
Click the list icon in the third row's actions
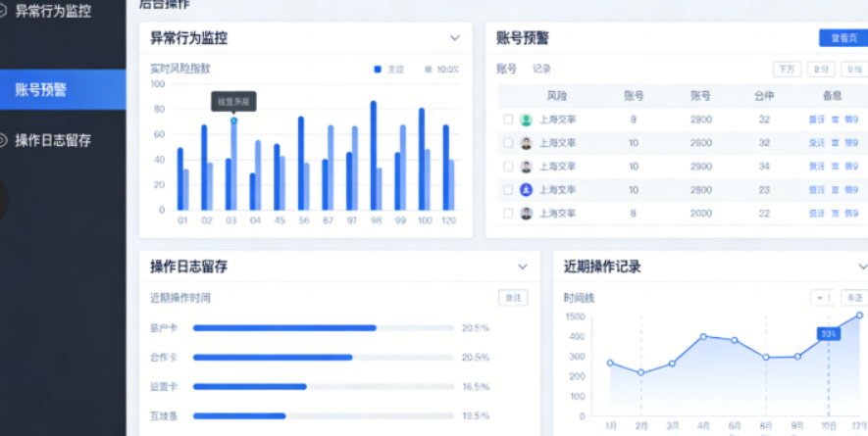click(x=835, y=167)
